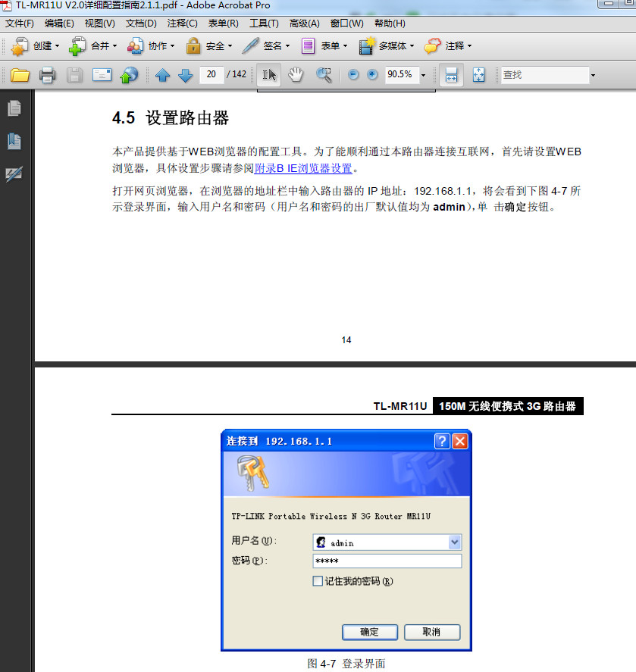This screenshot has height=672, width=636.
Task: Click the Combine files (合并) icon
Action: [77, 46]
